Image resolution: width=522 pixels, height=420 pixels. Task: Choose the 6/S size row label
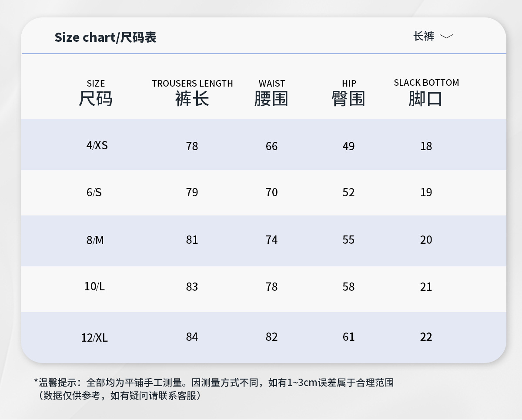[x=94, y=192]
